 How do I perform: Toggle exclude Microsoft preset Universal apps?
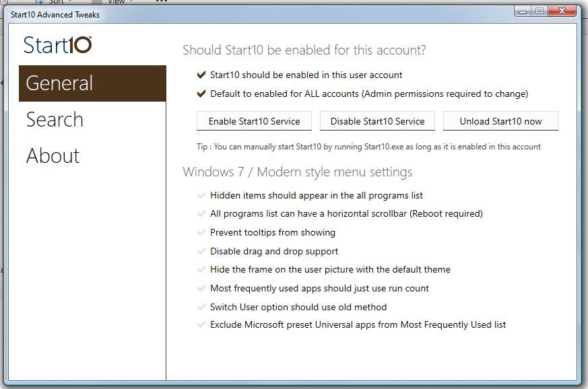pos(201,324)
